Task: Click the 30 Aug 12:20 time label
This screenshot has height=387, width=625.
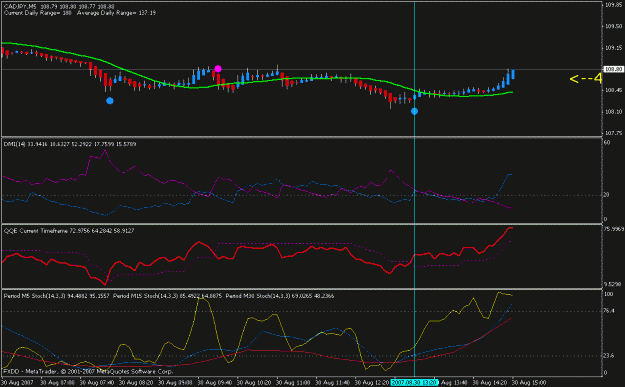Action: click(x=371, y=383)
